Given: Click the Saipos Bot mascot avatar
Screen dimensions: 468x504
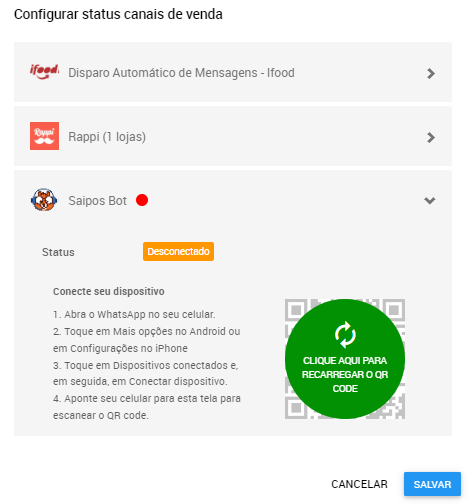Looking at the screenshot, I should [x=44, y=200].
